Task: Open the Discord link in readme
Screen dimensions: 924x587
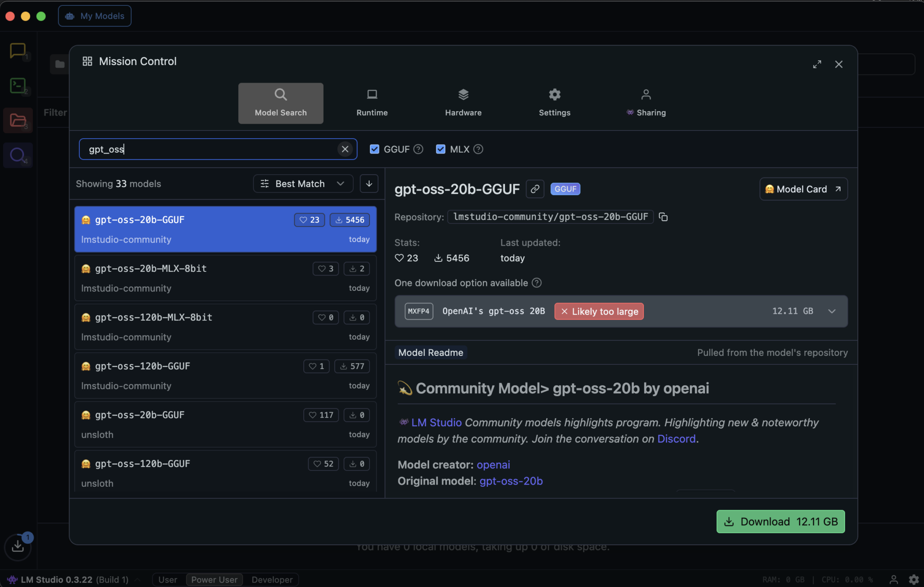Action: pyautogui.click(x=676, y=439)
